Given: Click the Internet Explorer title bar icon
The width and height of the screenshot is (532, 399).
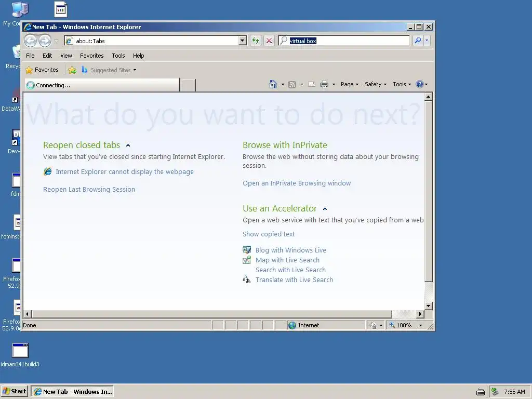Looking at the screenshot, I should click(28, 27).
